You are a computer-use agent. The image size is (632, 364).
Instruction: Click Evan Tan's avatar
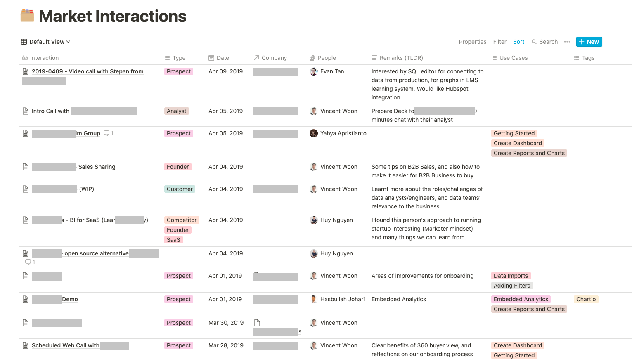[x=314, y=71]
